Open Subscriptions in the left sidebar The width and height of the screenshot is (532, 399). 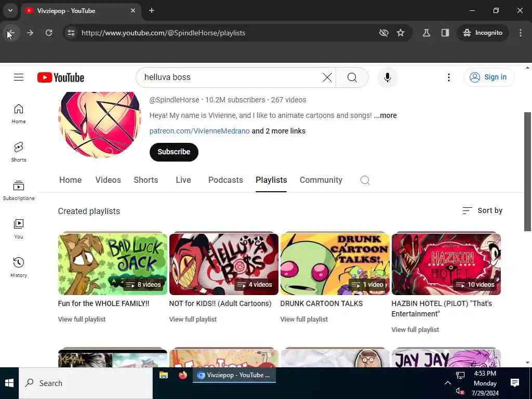point(19,190)
